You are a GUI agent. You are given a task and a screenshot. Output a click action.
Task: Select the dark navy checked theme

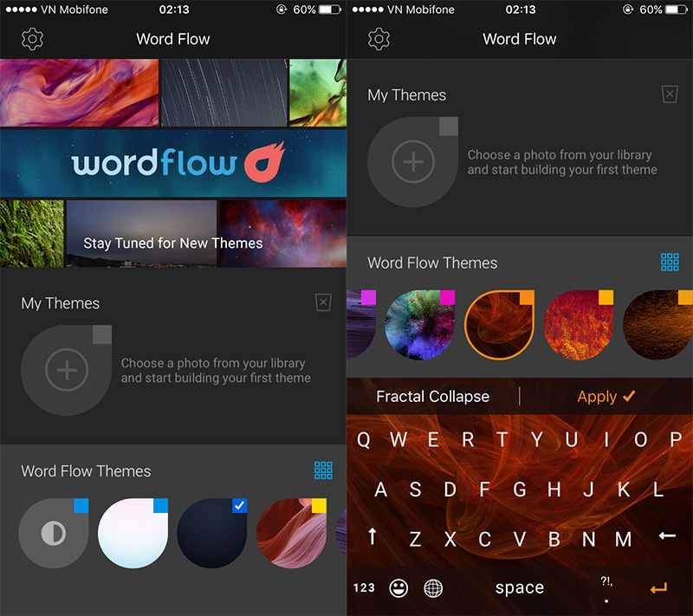click(212, 534)
